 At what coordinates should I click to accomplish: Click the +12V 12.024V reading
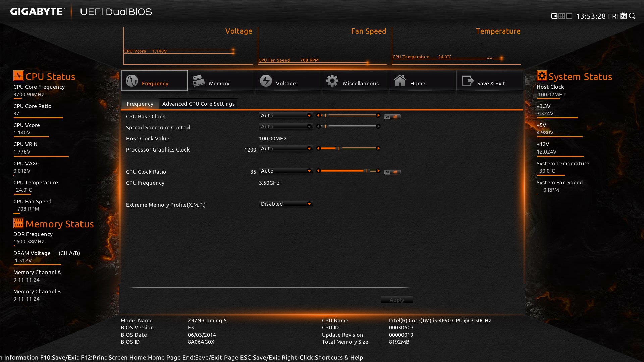coord(546,152)
